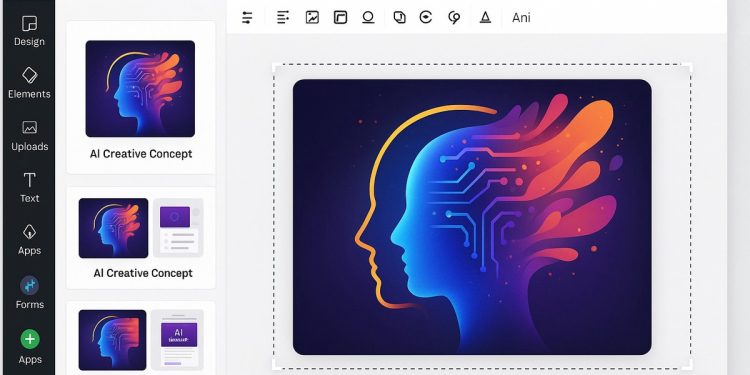Select head thumbnail in third template card
Screen dimensions: 750x375
[x=112, y=340]
